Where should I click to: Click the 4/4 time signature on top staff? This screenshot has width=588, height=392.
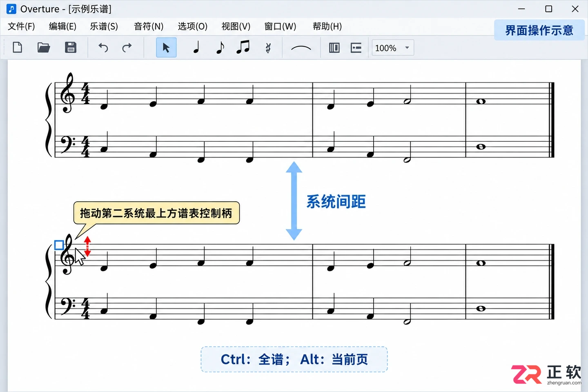click(86, 93)
